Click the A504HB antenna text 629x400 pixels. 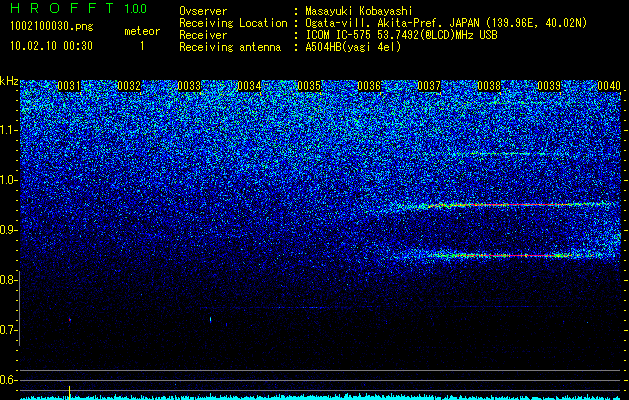click(x=353, y=47)
